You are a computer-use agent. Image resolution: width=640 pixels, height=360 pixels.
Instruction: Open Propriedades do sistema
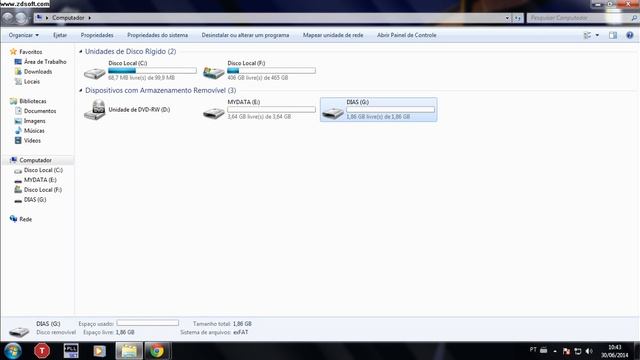pos(158,35)
